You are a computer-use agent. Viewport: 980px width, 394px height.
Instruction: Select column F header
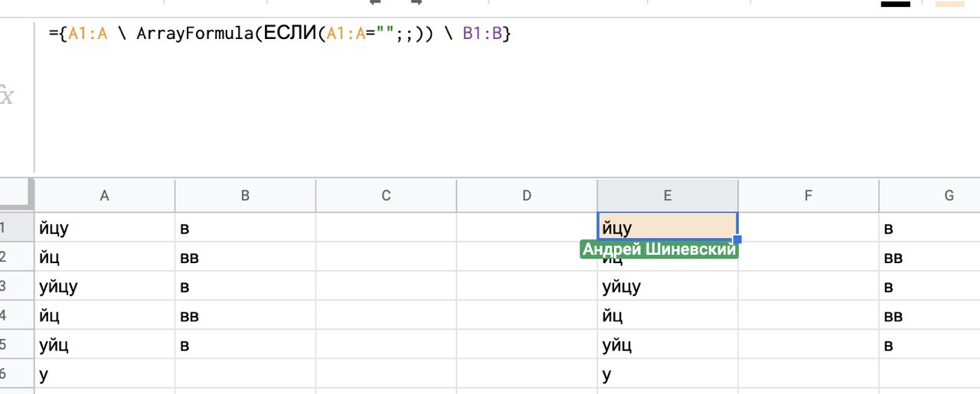808,196
